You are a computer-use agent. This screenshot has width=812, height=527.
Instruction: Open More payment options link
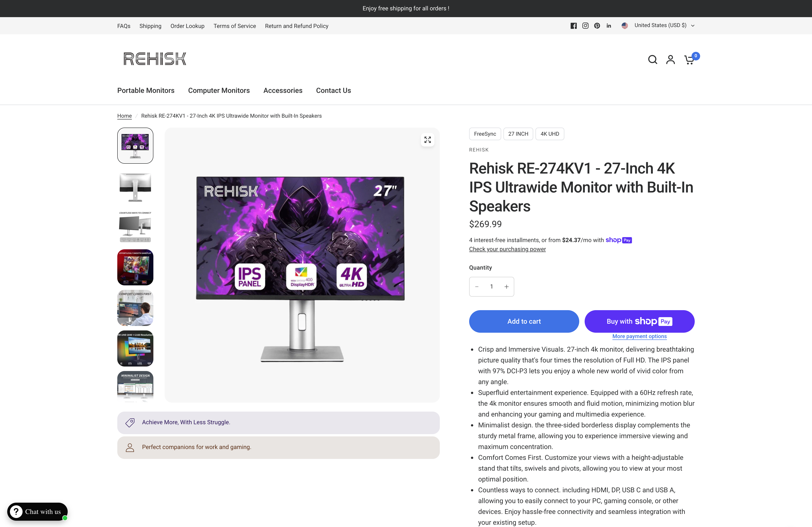coord(639,337)
